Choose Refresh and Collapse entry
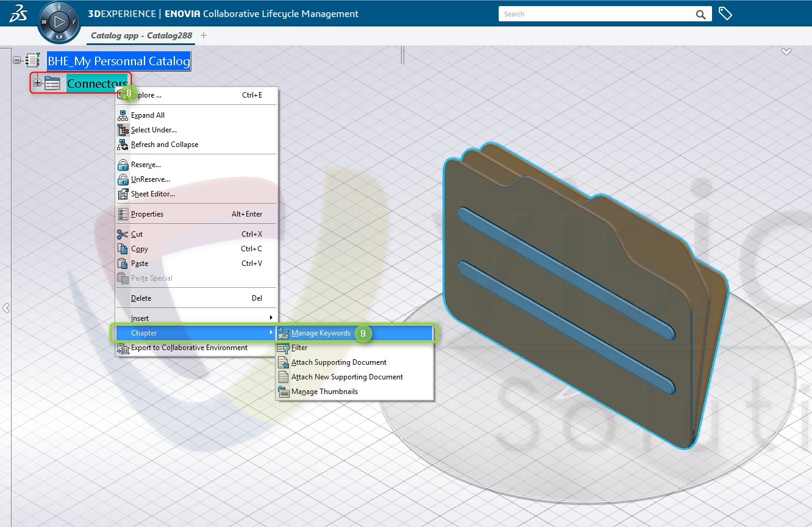 pos(196,145)
